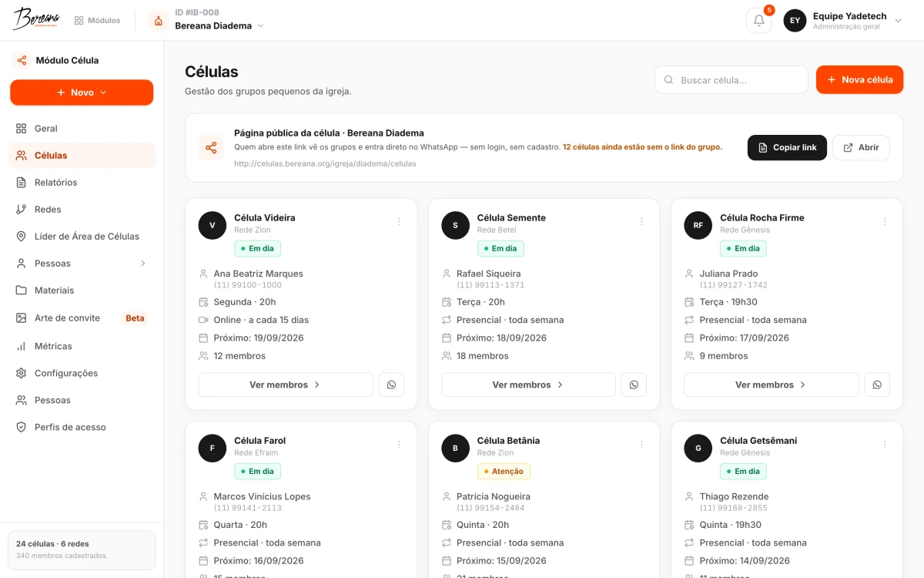Screen dimensions: 924x578
Task: Open the options menu for Célula Betânia
Action: (x=641, y=445)
